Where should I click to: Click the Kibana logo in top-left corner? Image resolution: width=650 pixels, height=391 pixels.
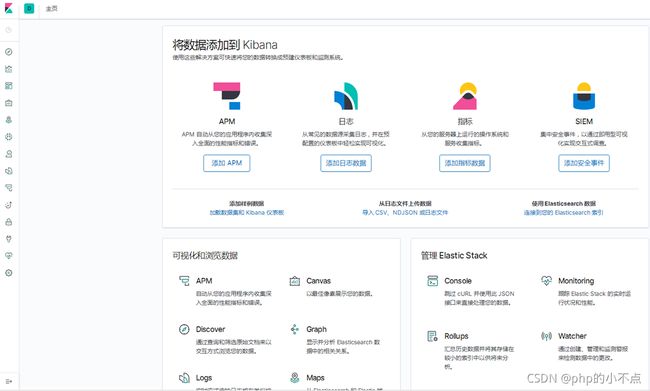pos(8,8)
